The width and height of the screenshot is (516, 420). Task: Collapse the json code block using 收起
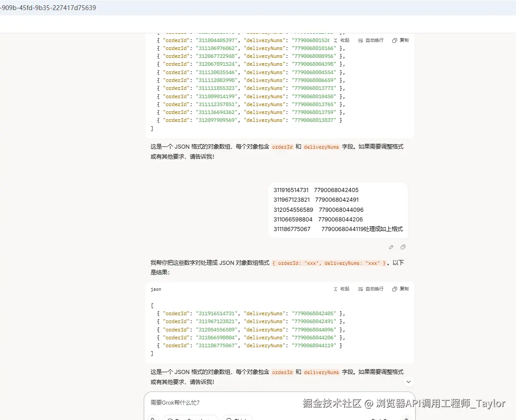point(341,289)
